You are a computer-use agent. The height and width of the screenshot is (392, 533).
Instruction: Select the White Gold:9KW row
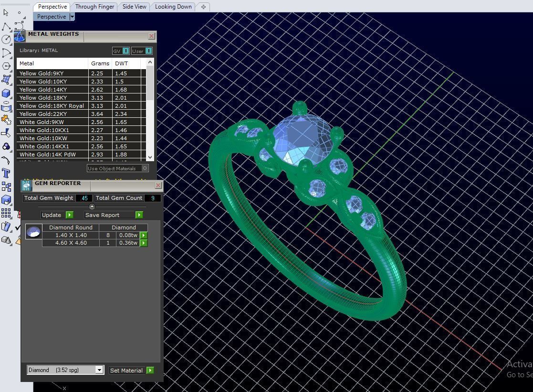point(81,122)
